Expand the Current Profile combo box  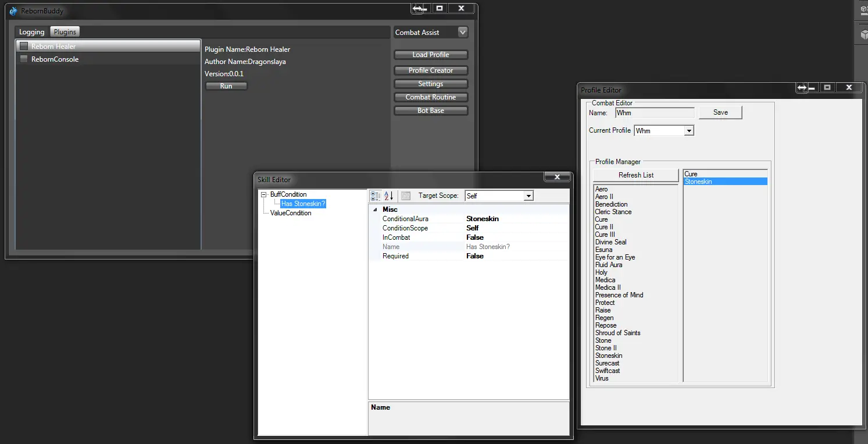click(689, 131)
